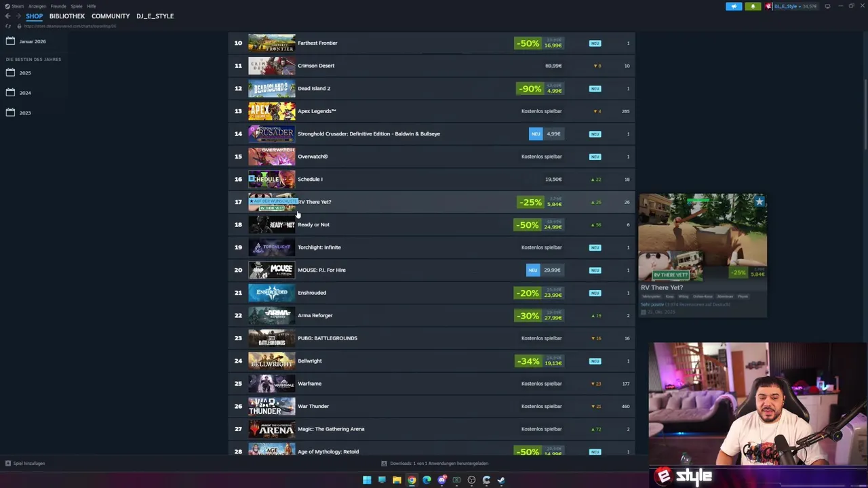868x488 pixels.
Task: Open Crimson Desert row
Action: 431,66
